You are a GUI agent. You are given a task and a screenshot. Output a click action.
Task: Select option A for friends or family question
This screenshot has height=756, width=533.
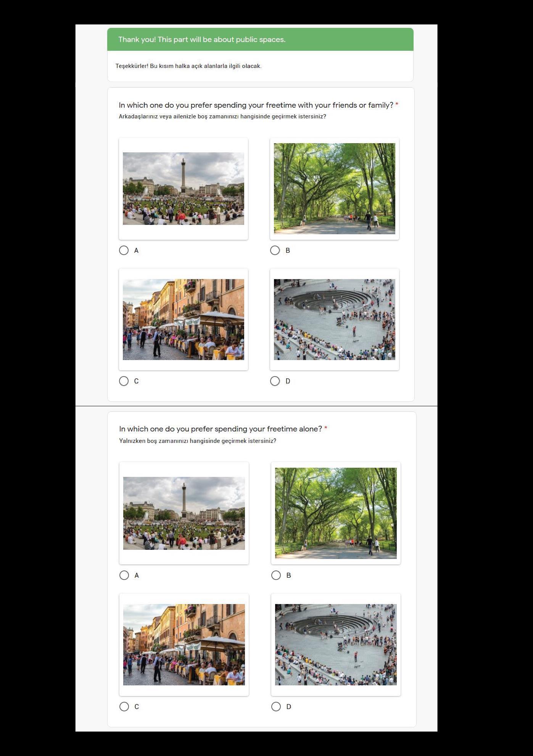click(124, 250)
